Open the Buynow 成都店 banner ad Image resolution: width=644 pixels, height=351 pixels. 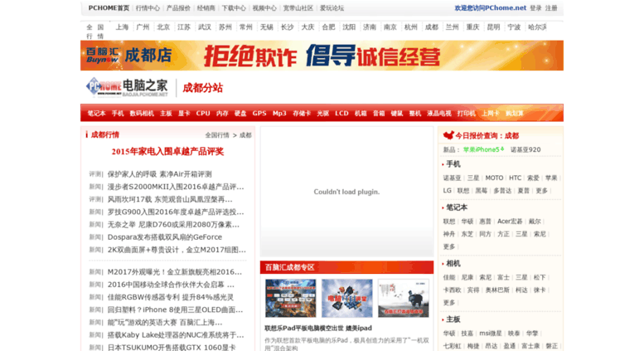(322, 56)
